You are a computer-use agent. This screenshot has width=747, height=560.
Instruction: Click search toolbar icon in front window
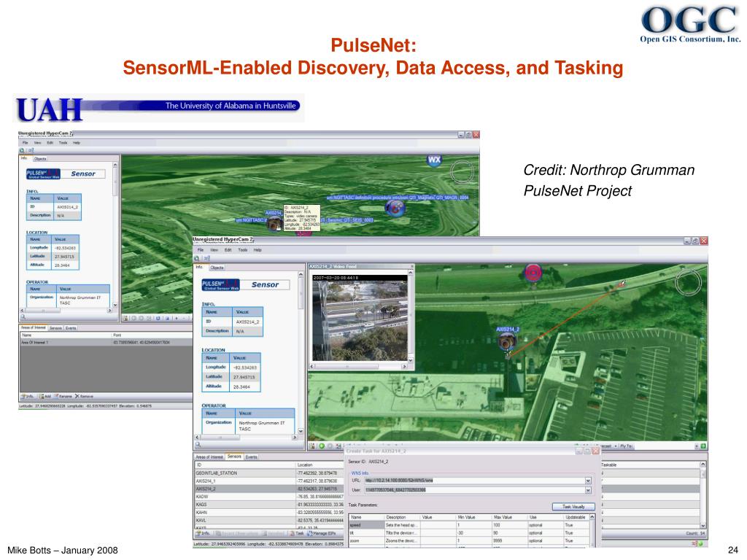pyautogui.click(x=197, y=258)
